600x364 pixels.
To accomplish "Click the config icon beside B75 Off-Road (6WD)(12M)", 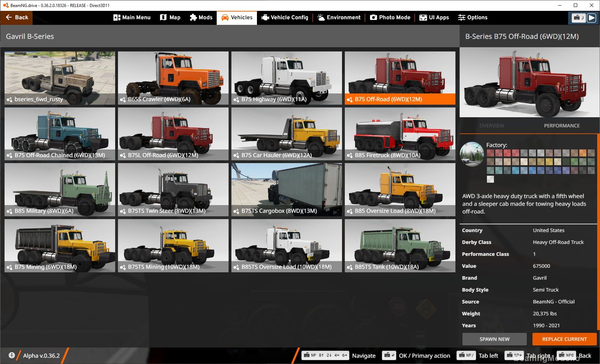I will [x=350, y=100].
